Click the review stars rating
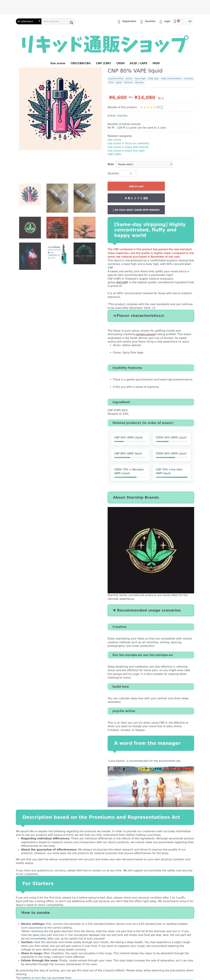Screen dimensions: 210x980 pyautogui.click(x=148, y=107)
